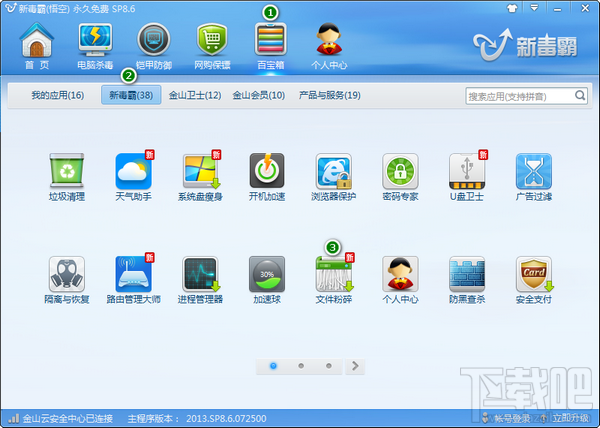Launch 系统盘瘦身 tool
Viewport: 600px width, 428px height.
(200, 177)
